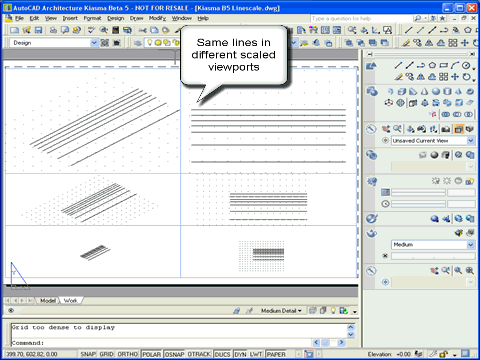The image size is (480, 360).
Task: Click the PAPER space button in status bar
Action: [x=276, y=354]
